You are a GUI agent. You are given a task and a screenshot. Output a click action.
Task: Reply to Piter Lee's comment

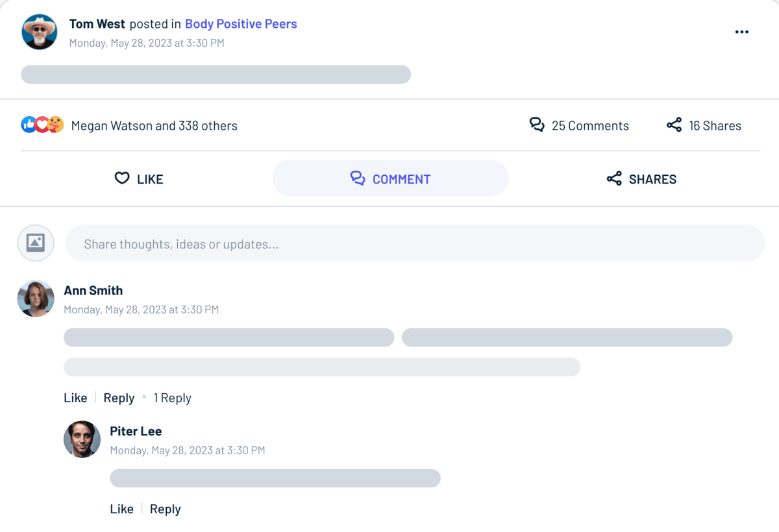click(165, 509)
